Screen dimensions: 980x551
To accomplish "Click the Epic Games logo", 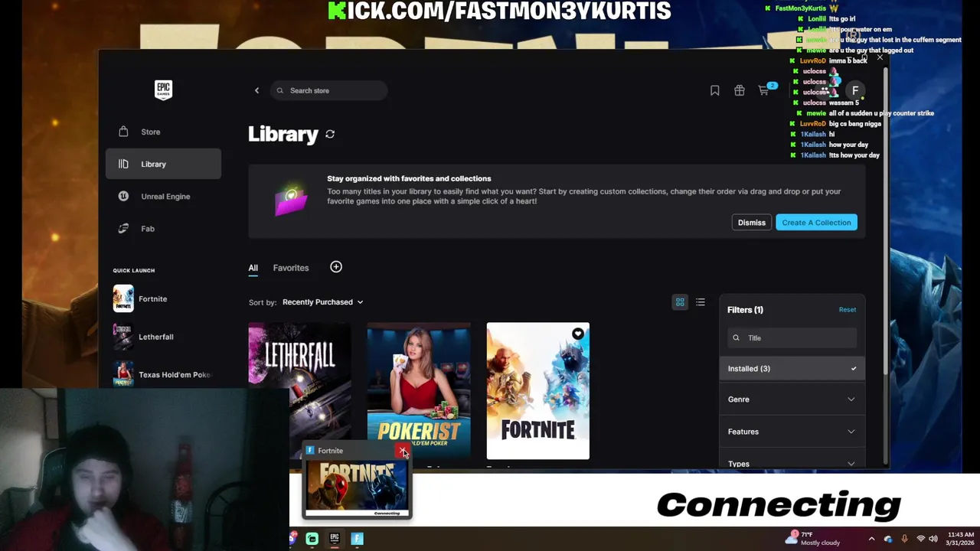I will [163, 90].
